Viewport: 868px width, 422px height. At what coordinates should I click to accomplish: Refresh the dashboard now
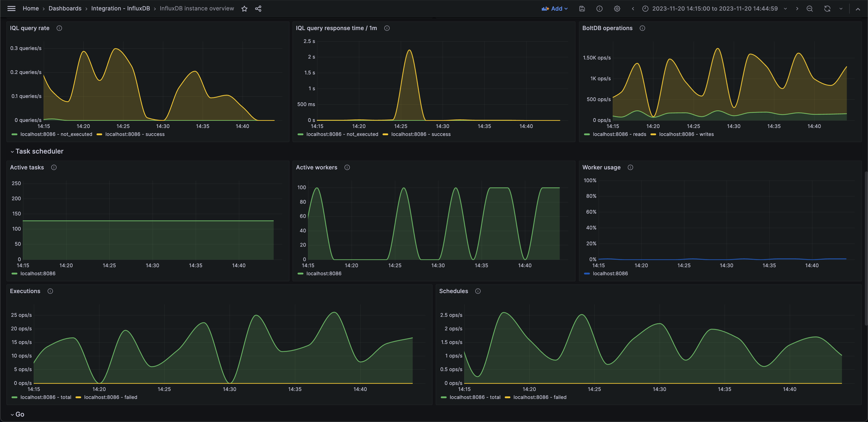pyautogui.click(x=827, y=9)
